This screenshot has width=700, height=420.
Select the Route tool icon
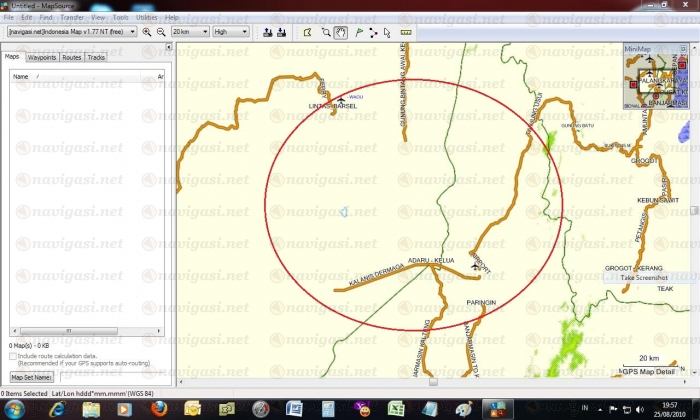[x=373, y=32]
